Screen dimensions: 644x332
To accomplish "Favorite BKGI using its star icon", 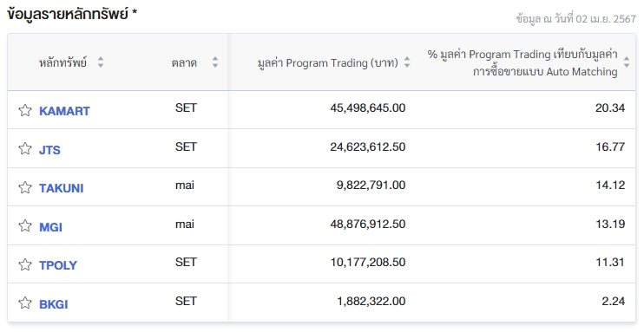I will 25,303.
